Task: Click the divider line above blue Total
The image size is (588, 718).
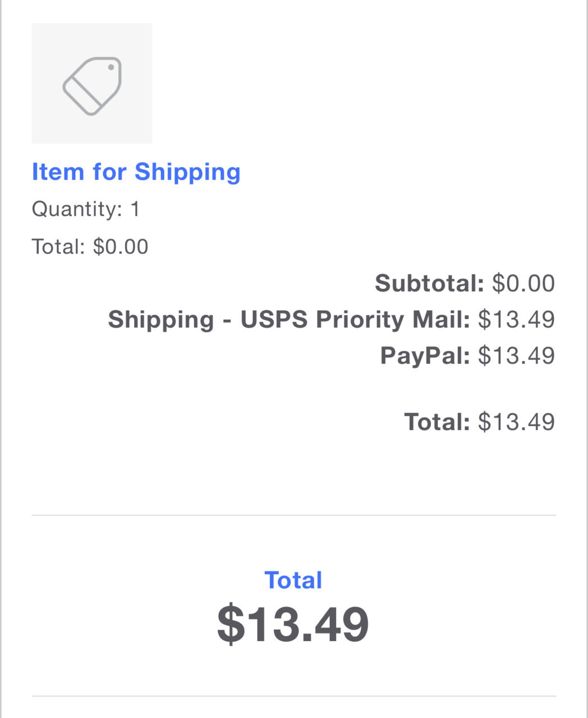Action: click(294, 515)
